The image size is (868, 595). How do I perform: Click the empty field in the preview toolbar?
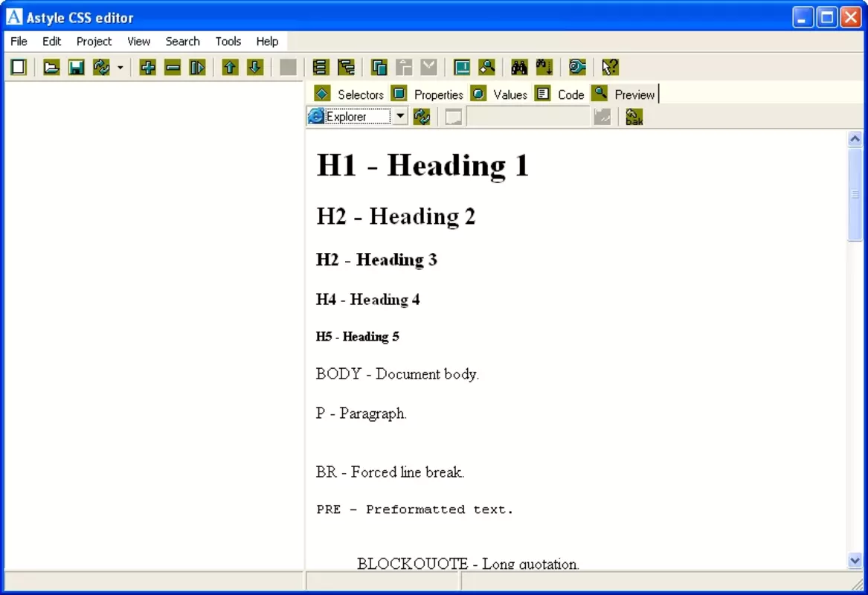529,117
